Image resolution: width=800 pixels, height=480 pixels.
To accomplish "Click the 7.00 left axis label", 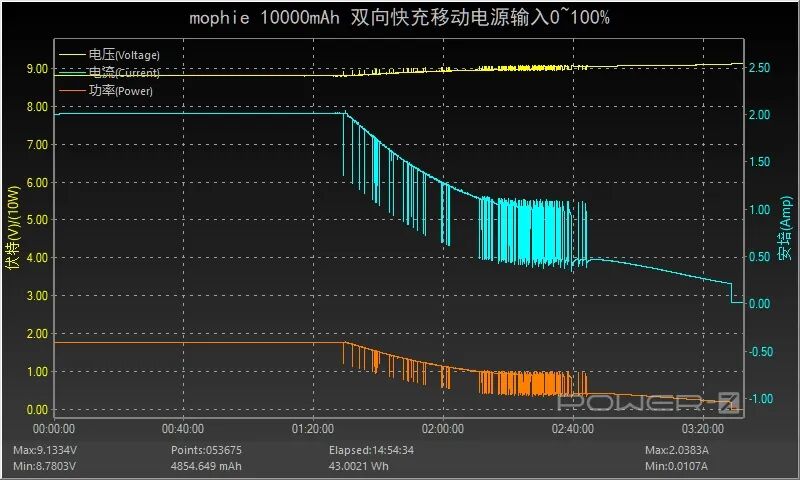I will [x=37, y=144].
